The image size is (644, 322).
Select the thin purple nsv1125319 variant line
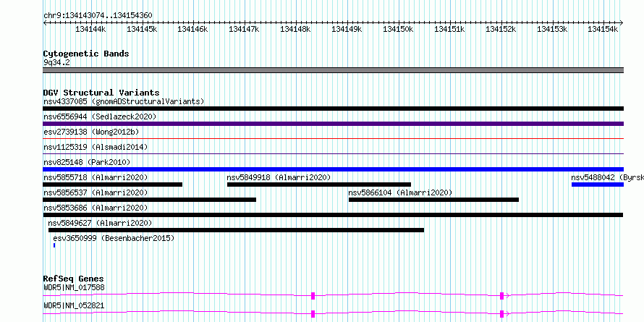click(333, 154)
